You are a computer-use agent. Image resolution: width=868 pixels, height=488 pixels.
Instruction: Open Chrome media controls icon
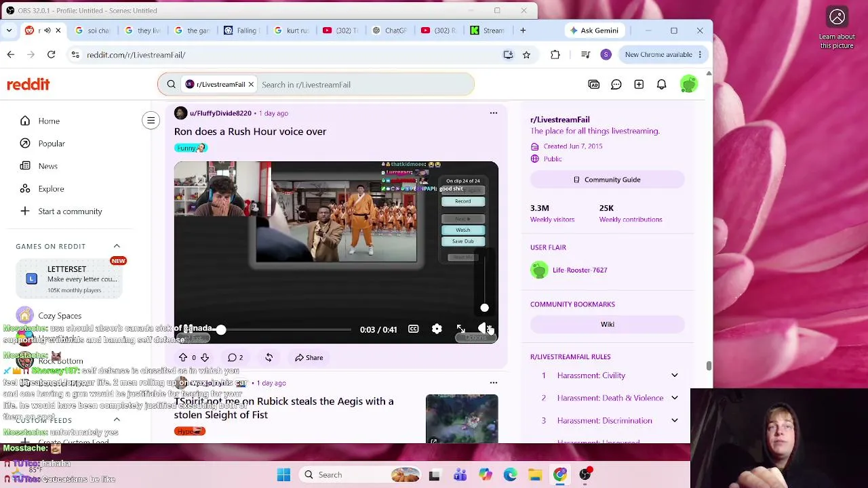point(585,55)
